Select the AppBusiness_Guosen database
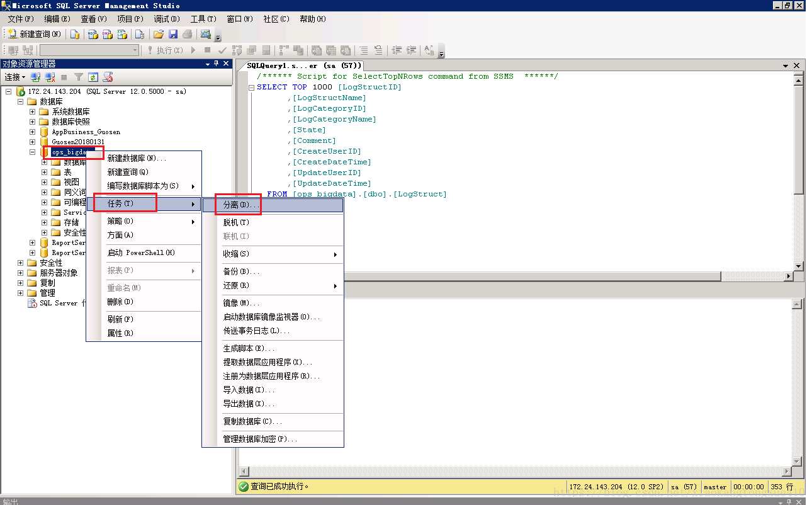812x505 pixels. point(86,132)
